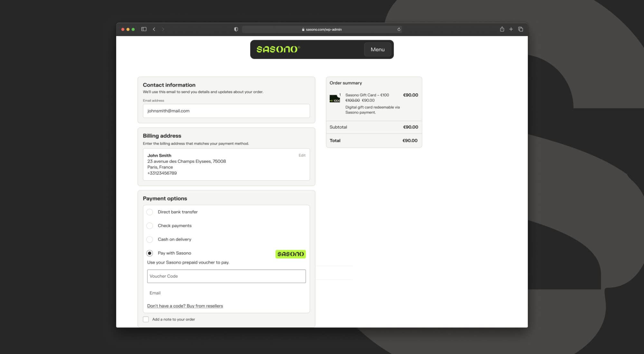Image resolution: width=644 pixels, height=354 pixels.
Task: Select Direct bank transfer option
Action: (x=150, y=212)
